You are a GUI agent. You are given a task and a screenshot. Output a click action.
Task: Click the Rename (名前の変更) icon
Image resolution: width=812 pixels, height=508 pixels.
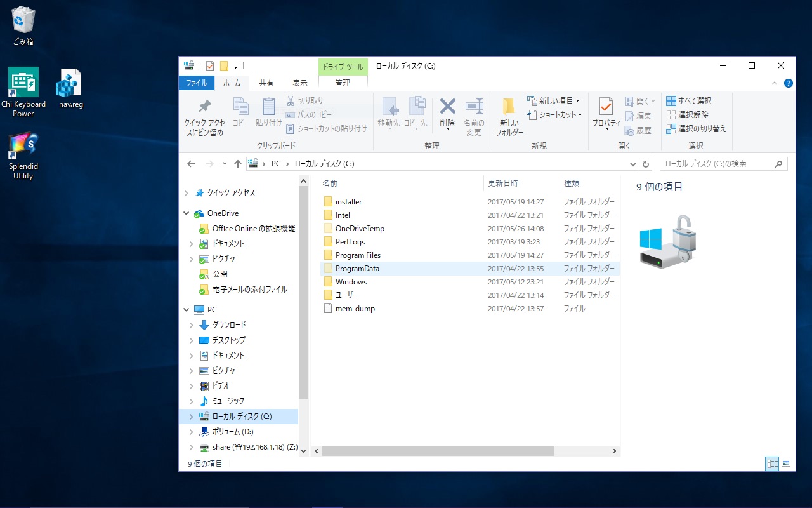474,106
